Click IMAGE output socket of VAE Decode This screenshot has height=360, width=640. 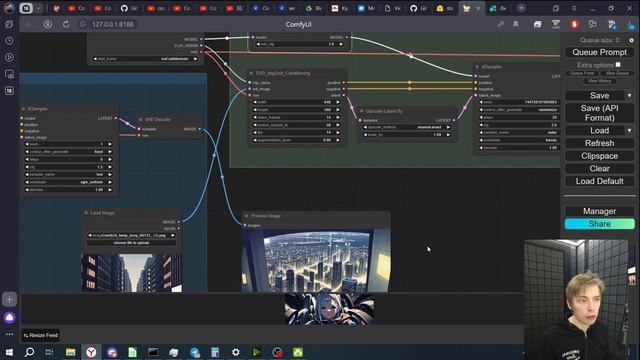tap(200, 129)
